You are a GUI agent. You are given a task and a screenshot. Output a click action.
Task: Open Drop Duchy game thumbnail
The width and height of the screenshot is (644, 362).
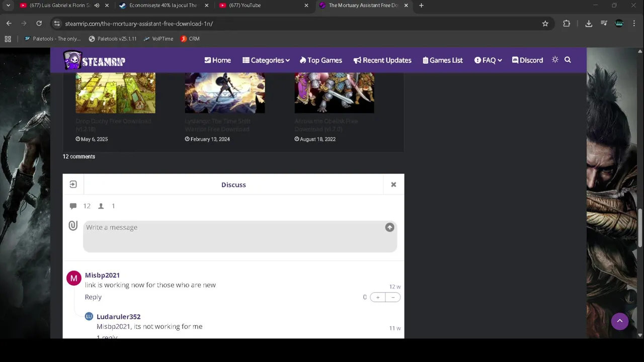pyautogui.click(x=115, y=93)
